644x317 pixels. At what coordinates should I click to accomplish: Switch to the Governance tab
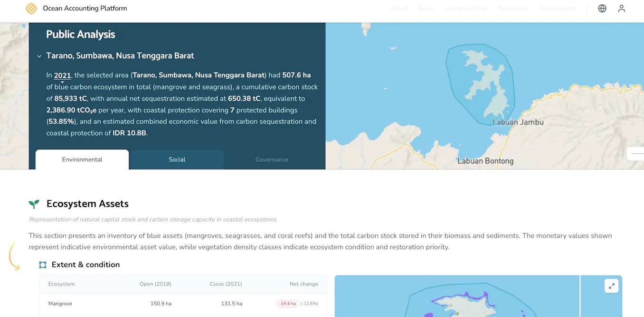(x=272, y=159)
